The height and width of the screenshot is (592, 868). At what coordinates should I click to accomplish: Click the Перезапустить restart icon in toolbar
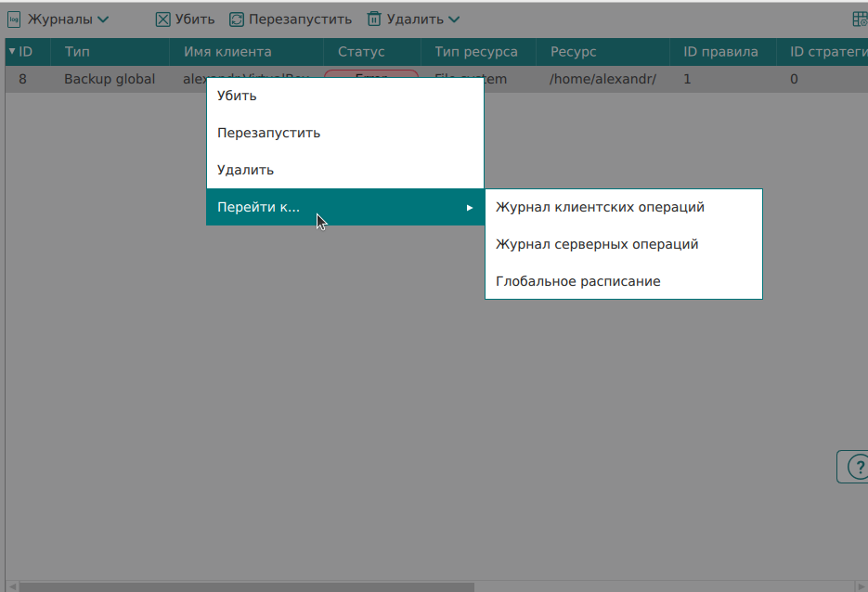pos(237,19)
